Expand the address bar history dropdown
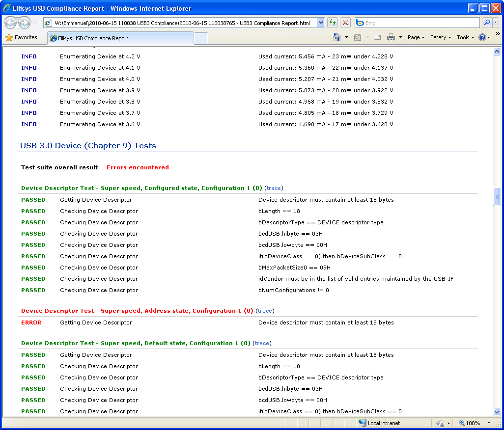 pyautogui.click(x=321, y=23)
